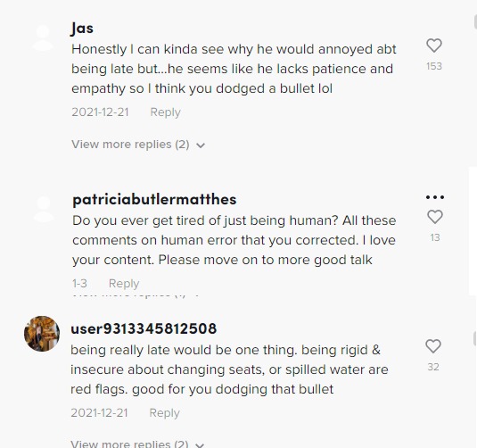Open three-dots menu on patriciabutlermatthes' comment

pos(435,197)
